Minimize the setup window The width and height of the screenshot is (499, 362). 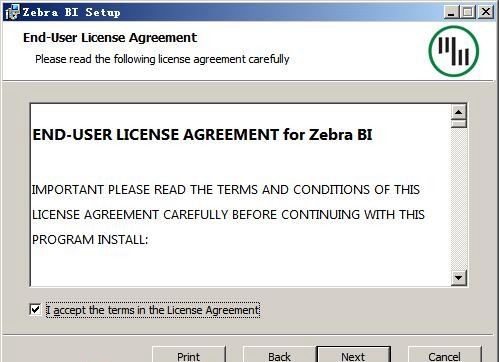tap(452, 12)
